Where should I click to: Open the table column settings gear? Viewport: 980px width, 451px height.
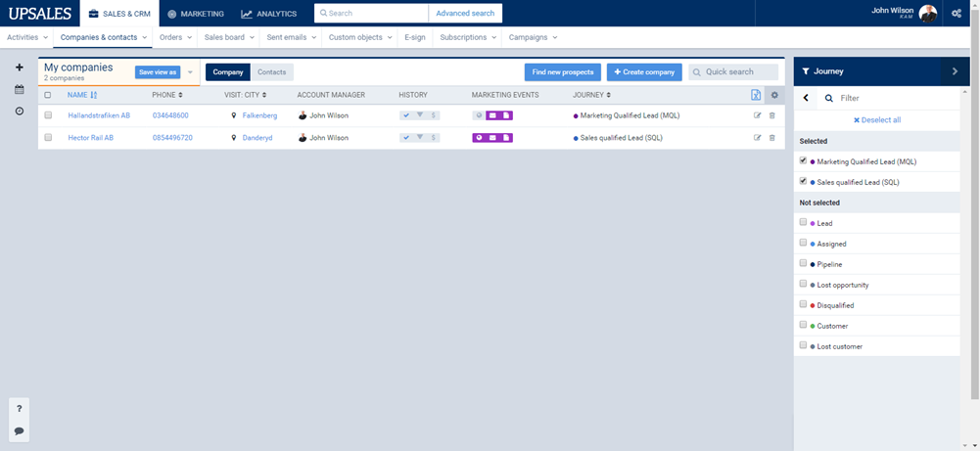(774, 95)
